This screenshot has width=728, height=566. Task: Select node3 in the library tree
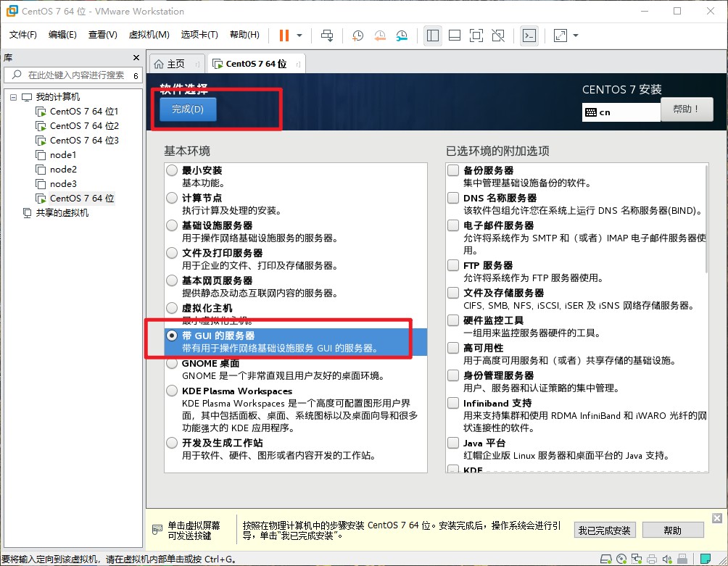pyautogui.click(x=56, y=184)
